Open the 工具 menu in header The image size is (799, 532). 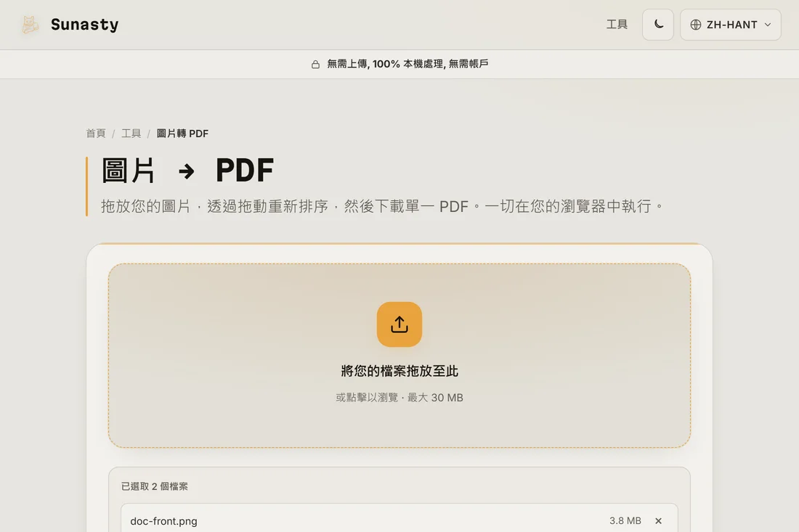[617, 25]
